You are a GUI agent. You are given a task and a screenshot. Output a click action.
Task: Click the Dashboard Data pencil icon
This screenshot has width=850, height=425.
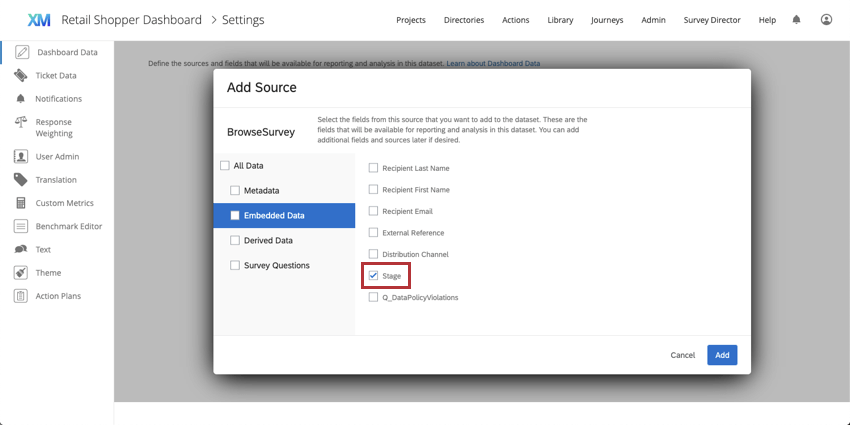22,52
